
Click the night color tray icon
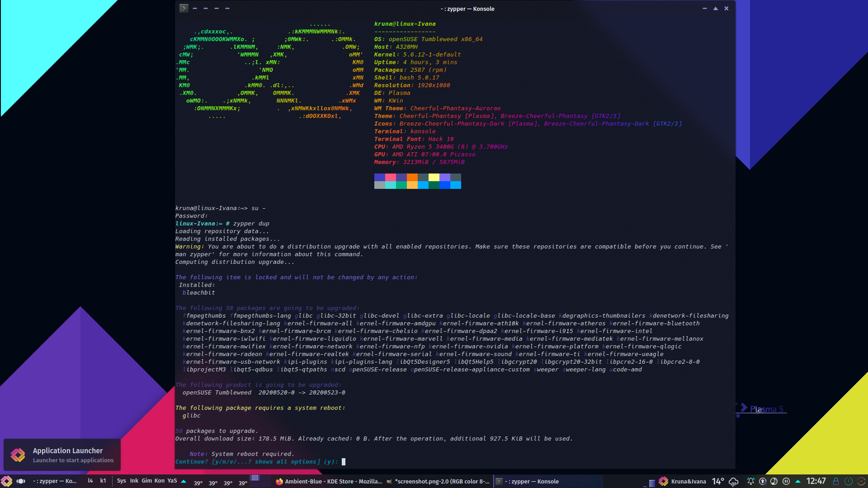(774, 482)
